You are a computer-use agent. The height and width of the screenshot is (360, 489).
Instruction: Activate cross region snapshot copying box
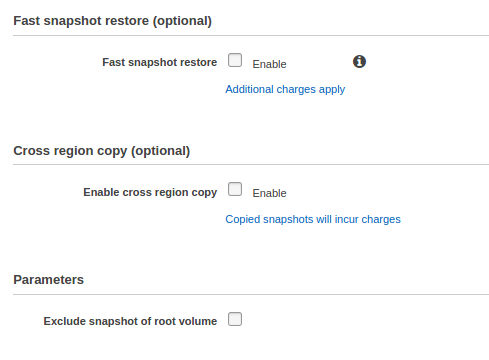click(x=235, y=189)
